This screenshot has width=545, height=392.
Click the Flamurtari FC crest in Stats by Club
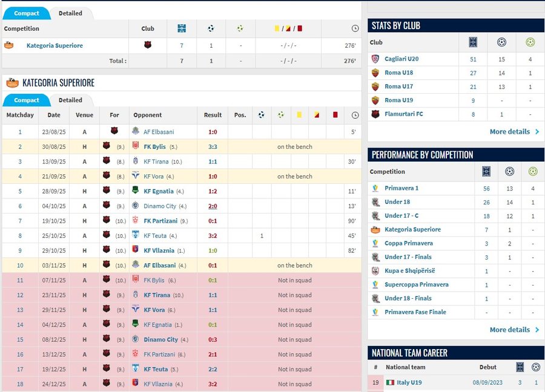(x=375, y=114)
